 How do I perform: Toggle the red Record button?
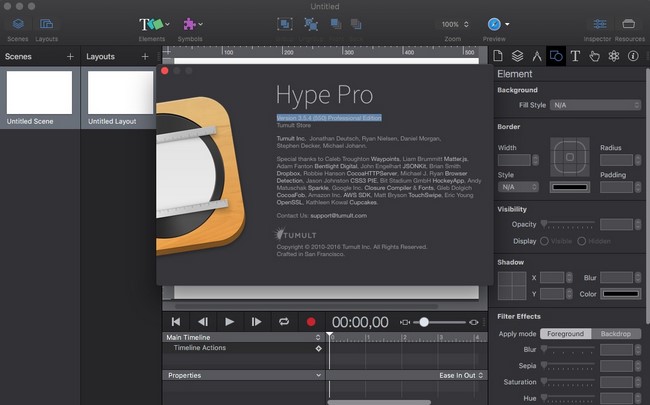311,322
